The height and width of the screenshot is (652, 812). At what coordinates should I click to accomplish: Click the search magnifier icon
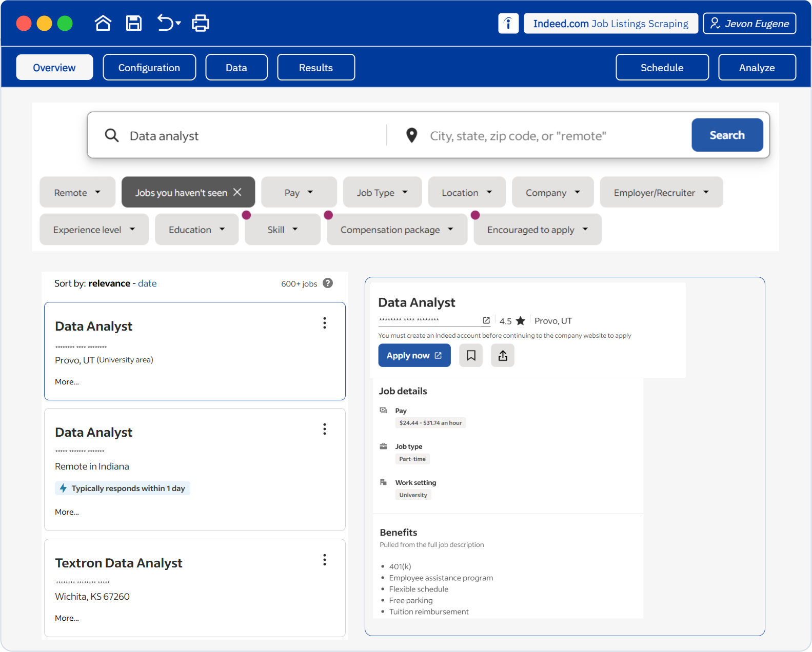112,135
